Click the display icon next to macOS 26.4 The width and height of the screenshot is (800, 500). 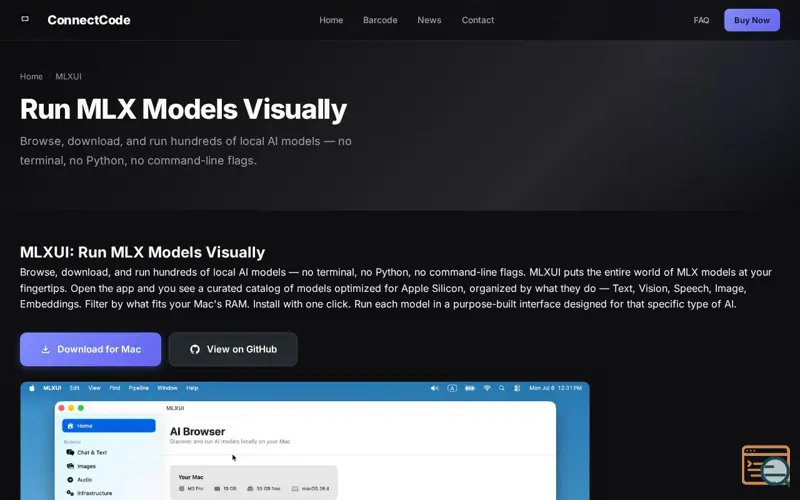coord(295,489)
